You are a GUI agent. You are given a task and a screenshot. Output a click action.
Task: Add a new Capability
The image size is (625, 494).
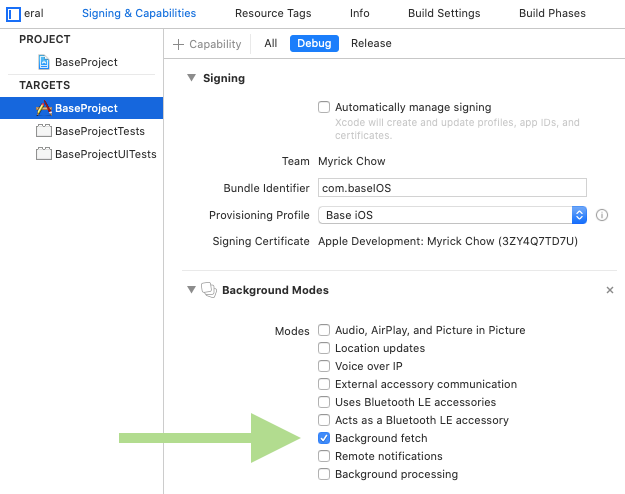point(207,44)
